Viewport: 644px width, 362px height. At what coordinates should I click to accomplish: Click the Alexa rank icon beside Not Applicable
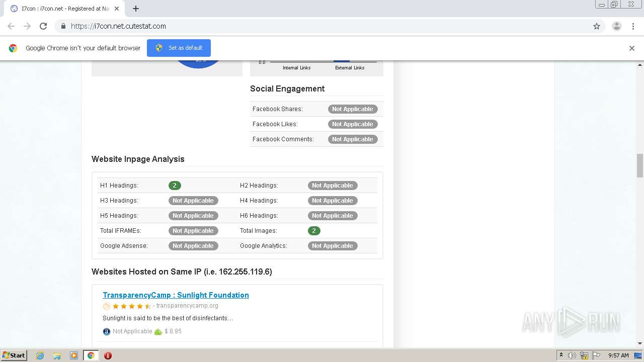106,331
